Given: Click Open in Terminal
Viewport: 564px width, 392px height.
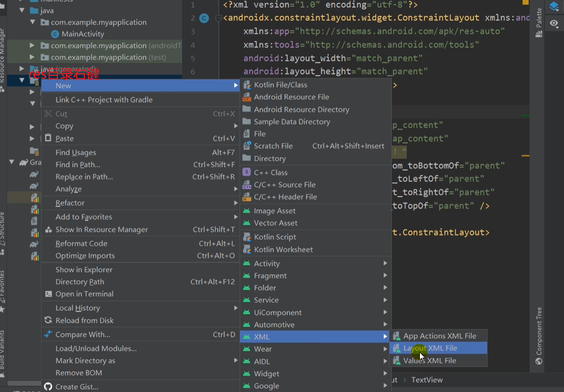Looking at the screenshot, I should (140, 294).
